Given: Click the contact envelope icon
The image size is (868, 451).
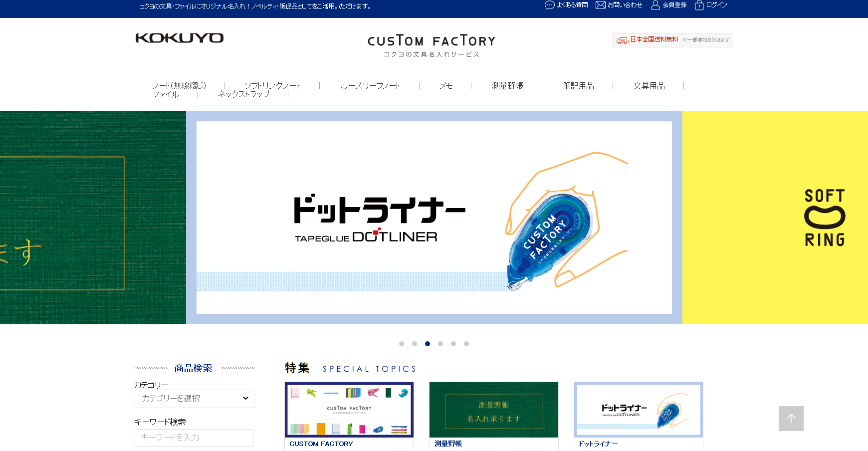Looking at the screenshot, I should point(601,5).
